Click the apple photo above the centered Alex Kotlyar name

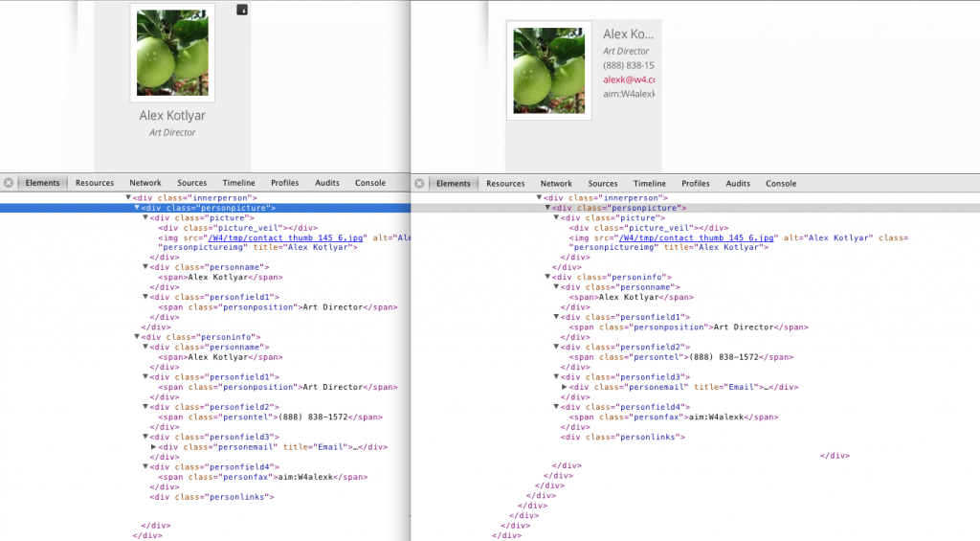[172, 53]
